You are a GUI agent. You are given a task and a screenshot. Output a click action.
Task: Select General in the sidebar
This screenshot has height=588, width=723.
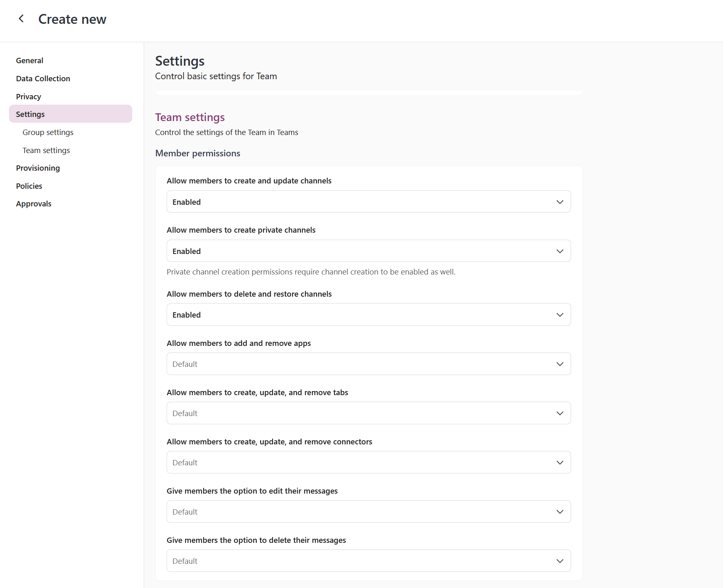coord(29,60)
